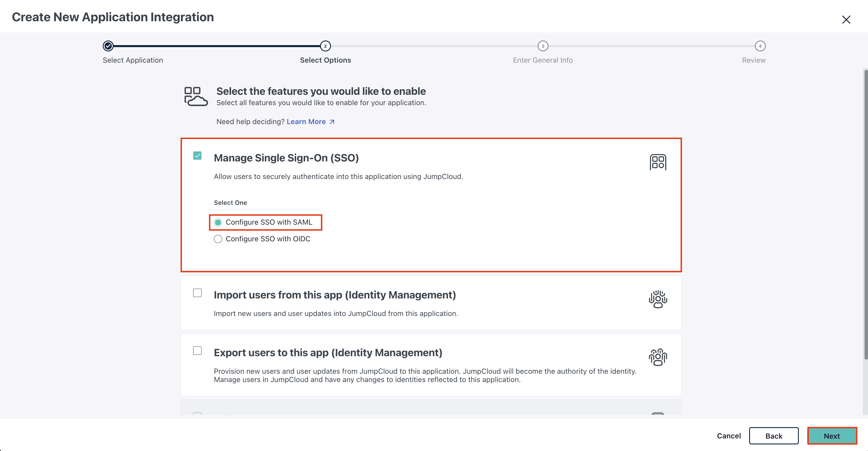
Task: Enable Export users to this app checkbox
Action: point(197,350)
